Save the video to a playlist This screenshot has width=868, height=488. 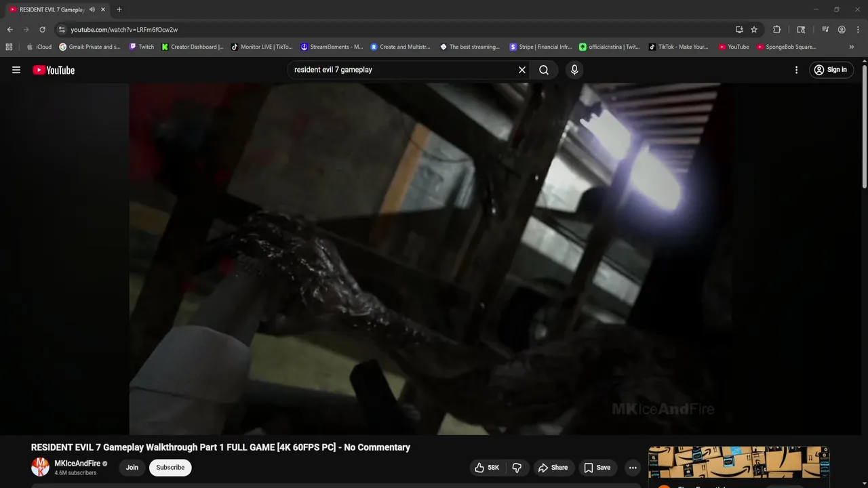click(597, 468)
